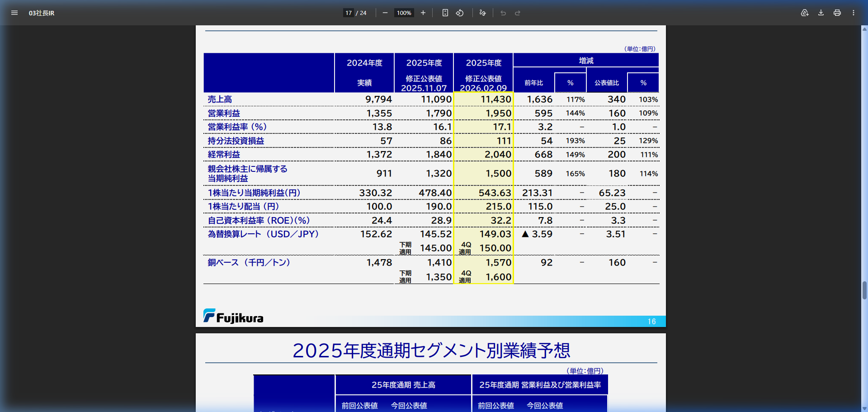The height and width of the screenshot is (412, 868).
Task: Rotate the page counterclockwise
Action: (x=460, y=13)
